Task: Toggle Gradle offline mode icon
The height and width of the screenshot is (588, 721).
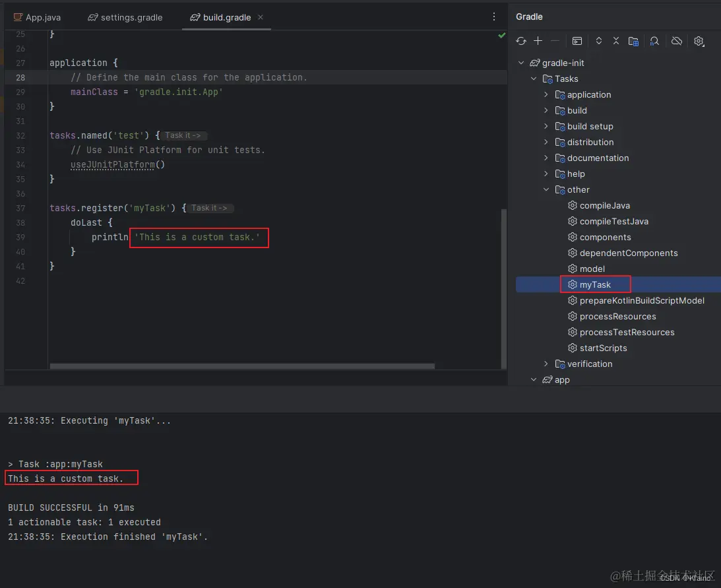Action: tap(676, 41)
